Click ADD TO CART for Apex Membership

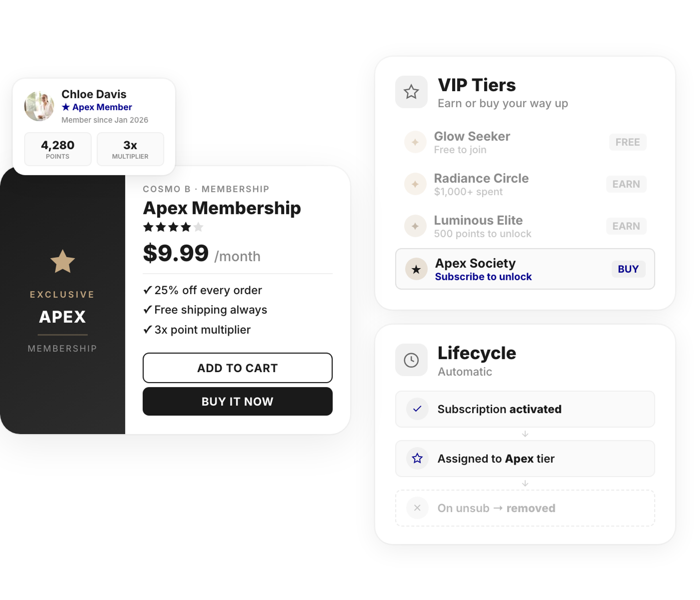click(237, 368)
